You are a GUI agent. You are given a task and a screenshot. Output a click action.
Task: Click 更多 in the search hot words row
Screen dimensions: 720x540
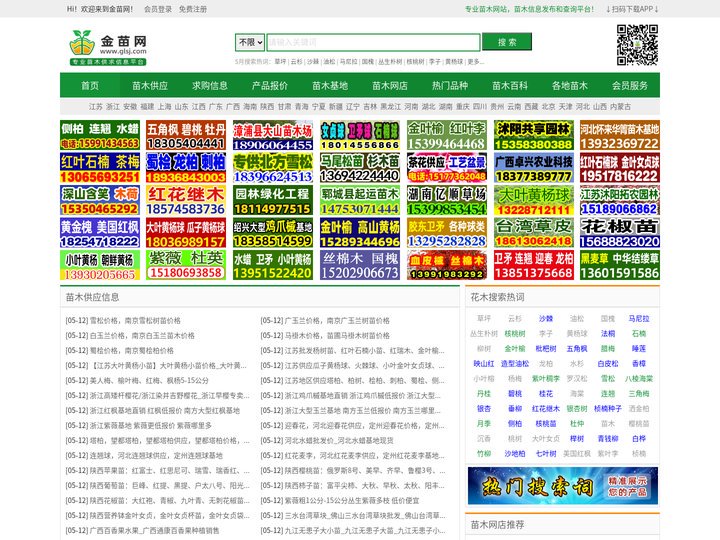click(x=475, y=62)
